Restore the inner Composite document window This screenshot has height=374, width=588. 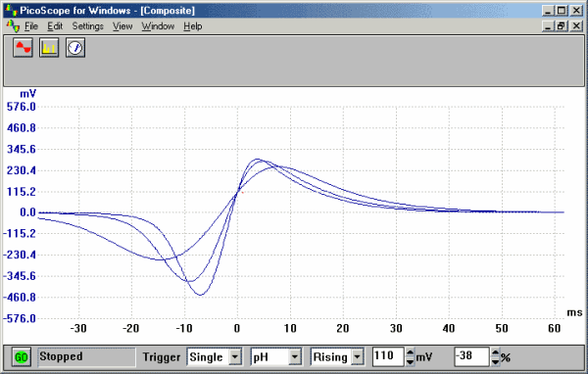pyautogui.click(x=562, y=26)
